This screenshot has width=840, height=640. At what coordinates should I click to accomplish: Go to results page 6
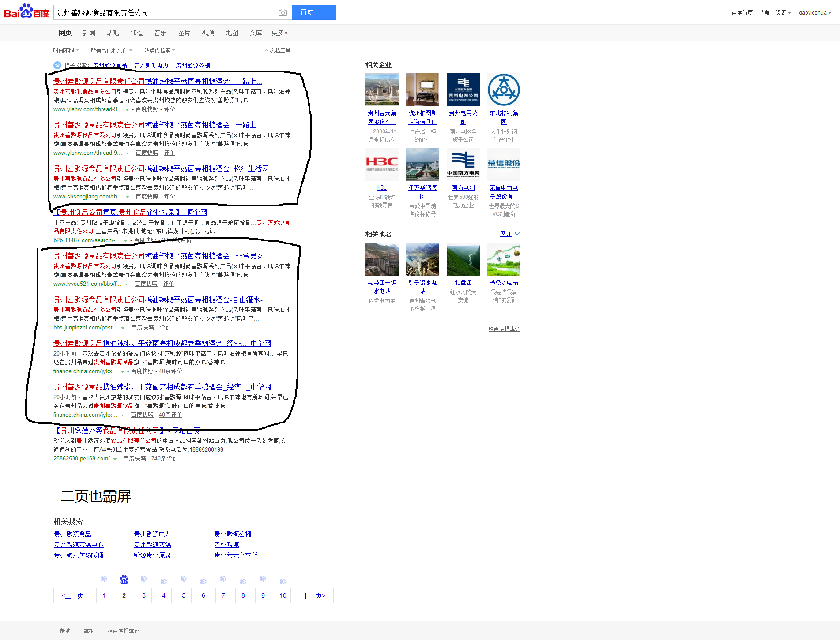pyautogui.click(x=203, y=595)
